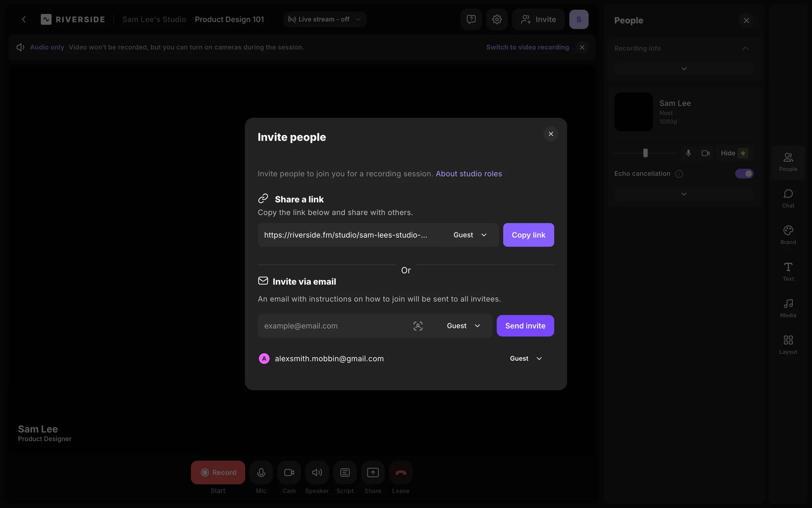Toggle the Mic on or off
Screen dimensions: 812x508
click(261, 472)
